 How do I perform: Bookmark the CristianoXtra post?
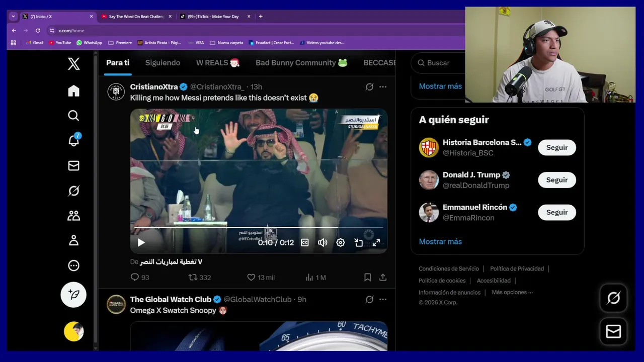pyautogui.click(x=368, y=278)
